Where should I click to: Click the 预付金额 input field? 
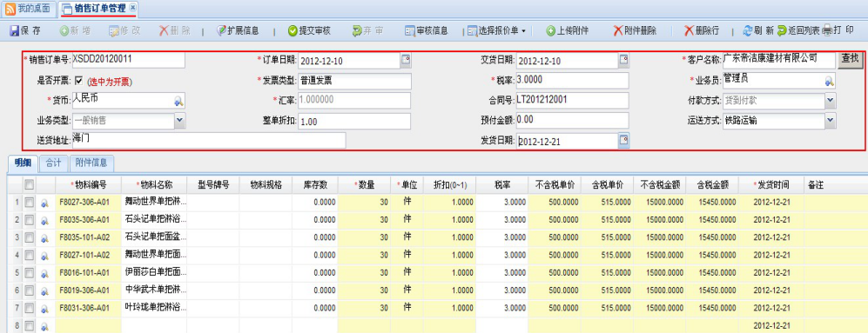click(x=572, y=120)
